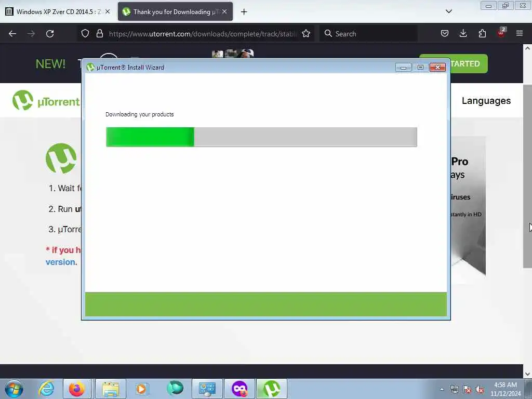Open the tracking protection shield icon
The width and height of the screenshot is (532, 399).
(x=85, y=33)
